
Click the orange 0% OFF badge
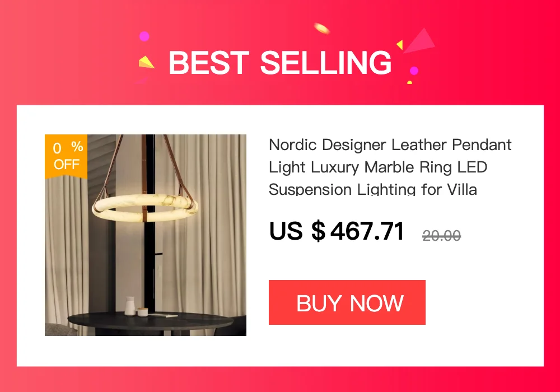pyautogui.click(x=66, y=156)
